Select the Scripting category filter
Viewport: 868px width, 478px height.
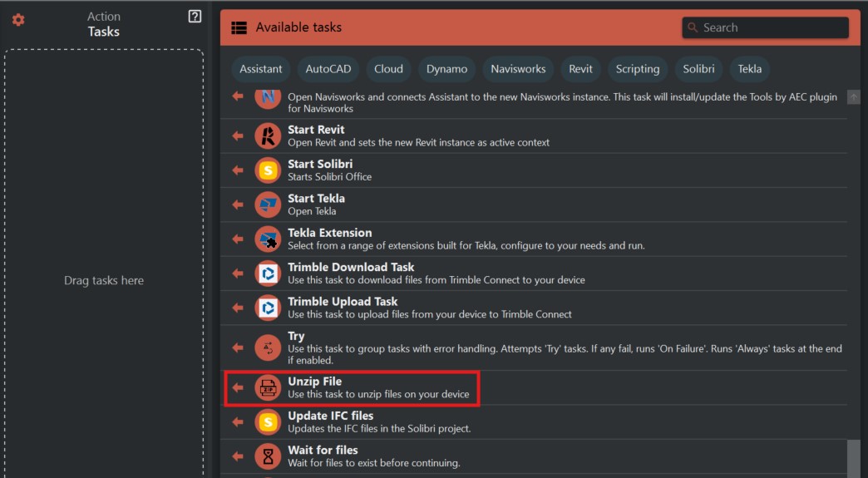(x=637, y=69)
